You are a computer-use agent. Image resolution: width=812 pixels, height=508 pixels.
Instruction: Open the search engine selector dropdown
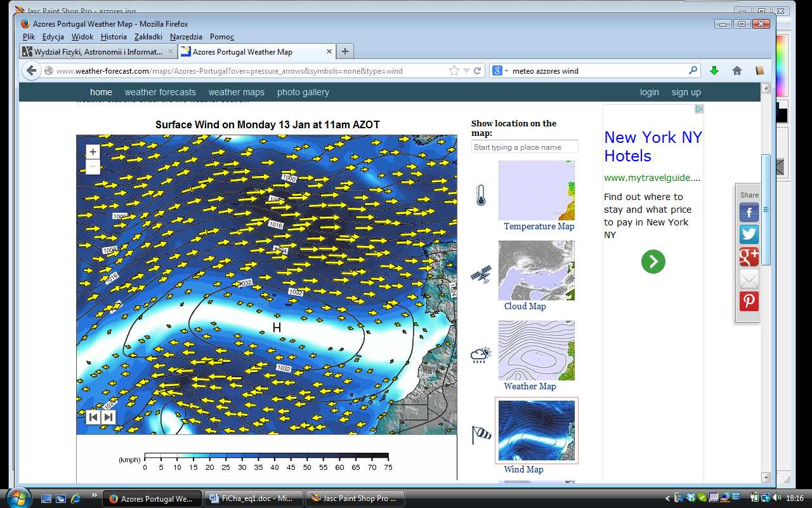point(499,70)
